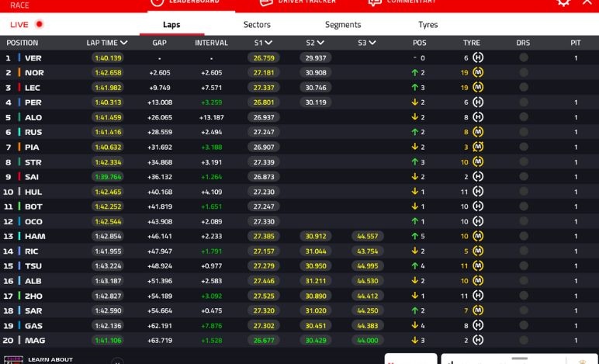The image size is (599, 364).
Task: Click Alonso's DRS status indicator
Action: [x=523, y=117]
